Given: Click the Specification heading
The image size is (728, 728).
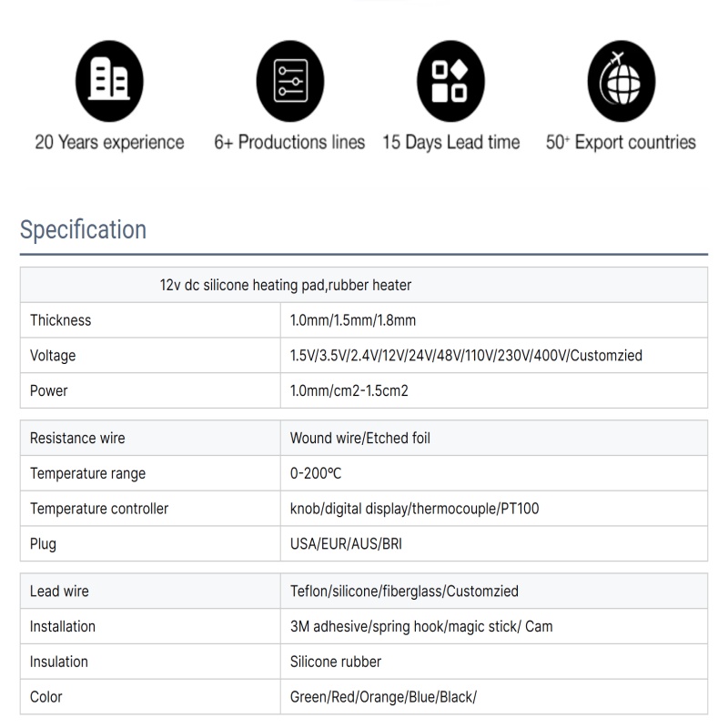Looking at the screenshot, I should (x=83, y=229).
